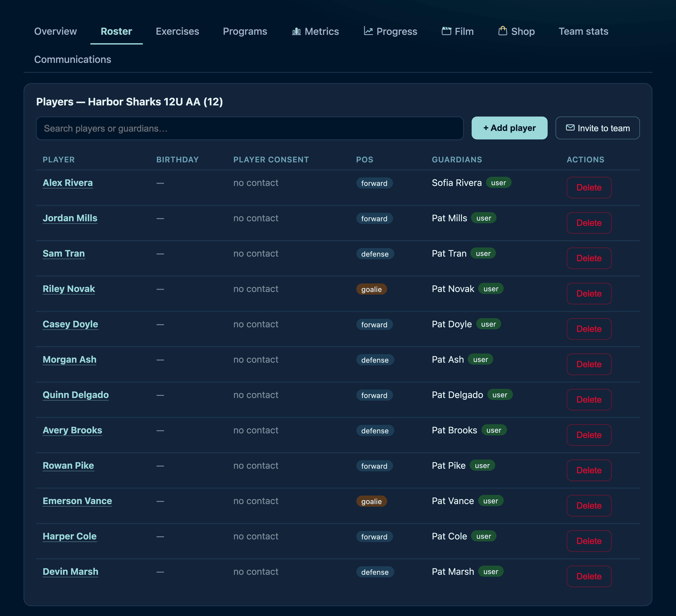Open Rowan Pike's player link
676x616 pixels.
(x=68, y=466)
